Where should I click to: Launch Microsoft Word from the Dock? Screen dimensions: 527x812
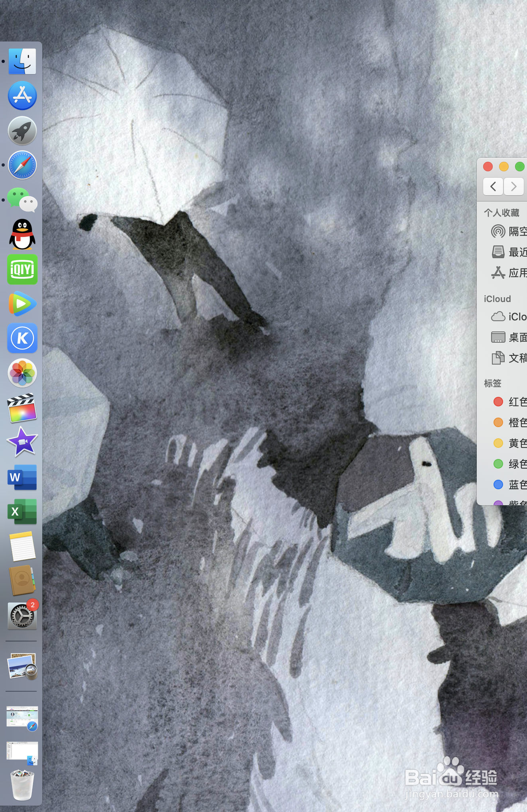click(x=22, y=477)
